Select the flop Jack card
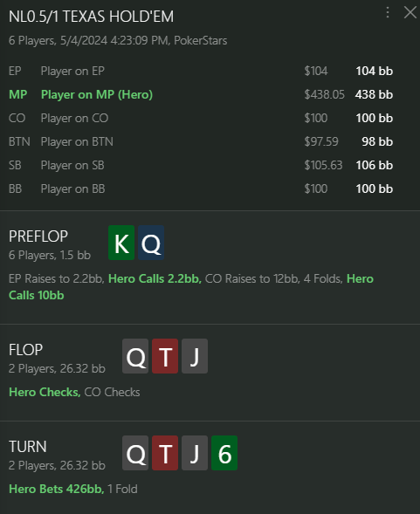Screen dimensions: 420x514 coord(195,356)
